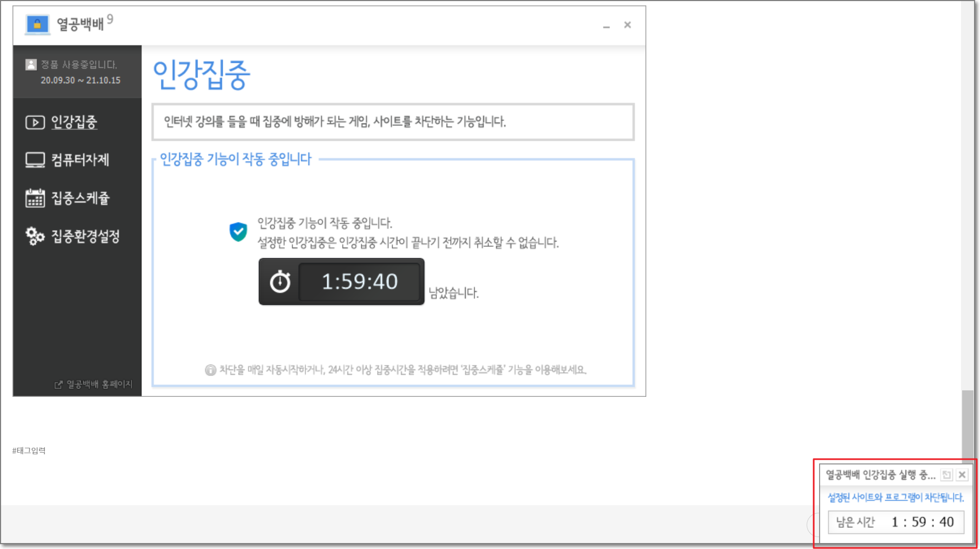980x549 pixels.
Task: Click the description starting 인터넷 강의를 들을 때
Action: pos(335,122)
